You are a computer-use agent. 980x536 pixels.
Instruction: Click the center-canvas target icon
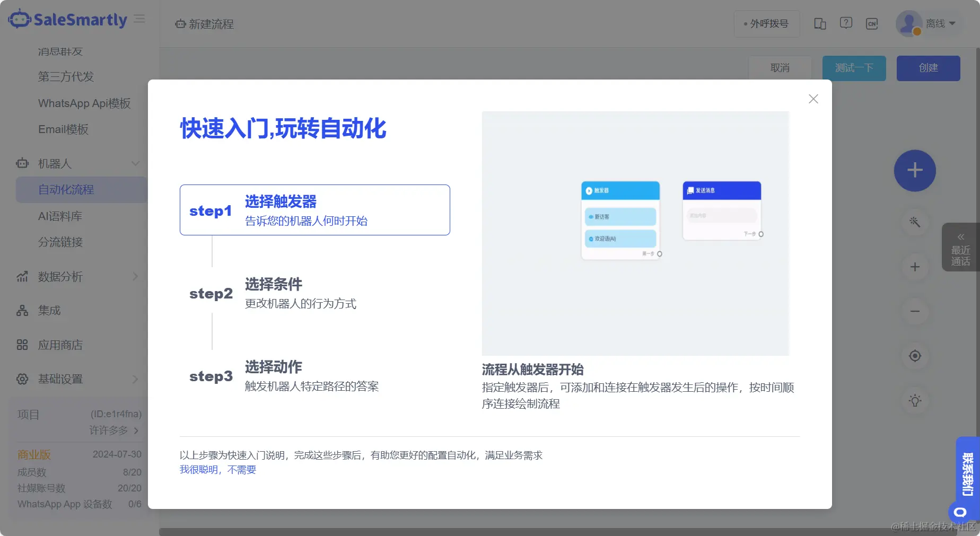[915, 356]
